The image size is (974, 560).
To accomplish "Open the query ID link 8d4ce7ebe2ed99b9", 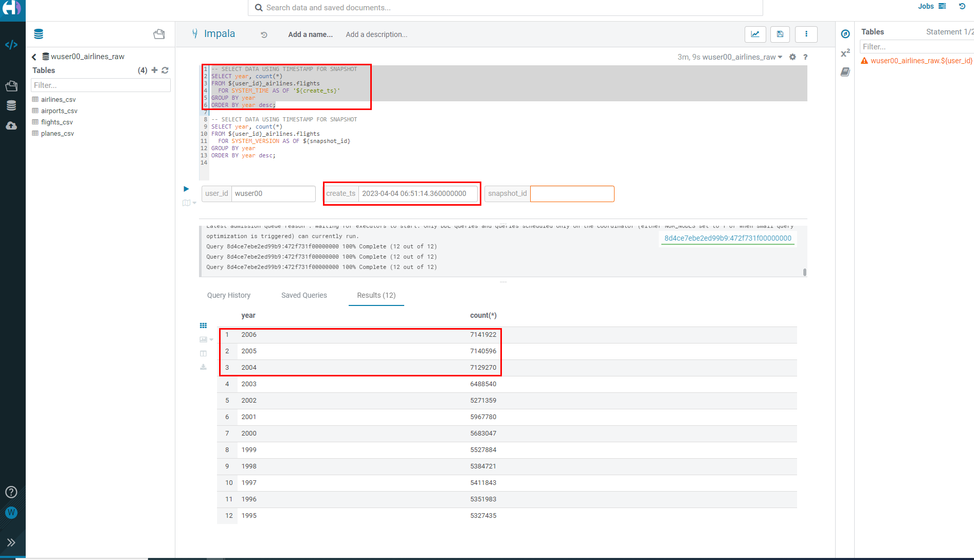I will click(x=728, y=238).
